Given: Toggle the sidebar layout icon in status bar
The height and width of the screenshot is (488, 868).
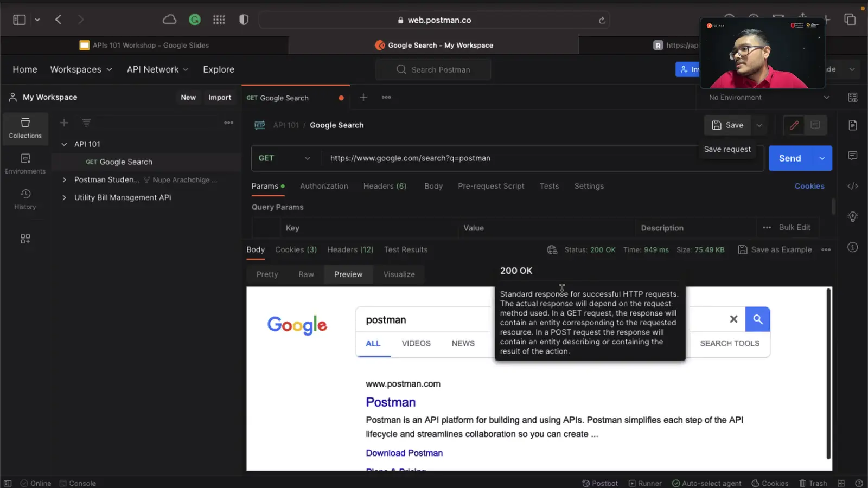Looking at the screenshot, I should 7,483.
